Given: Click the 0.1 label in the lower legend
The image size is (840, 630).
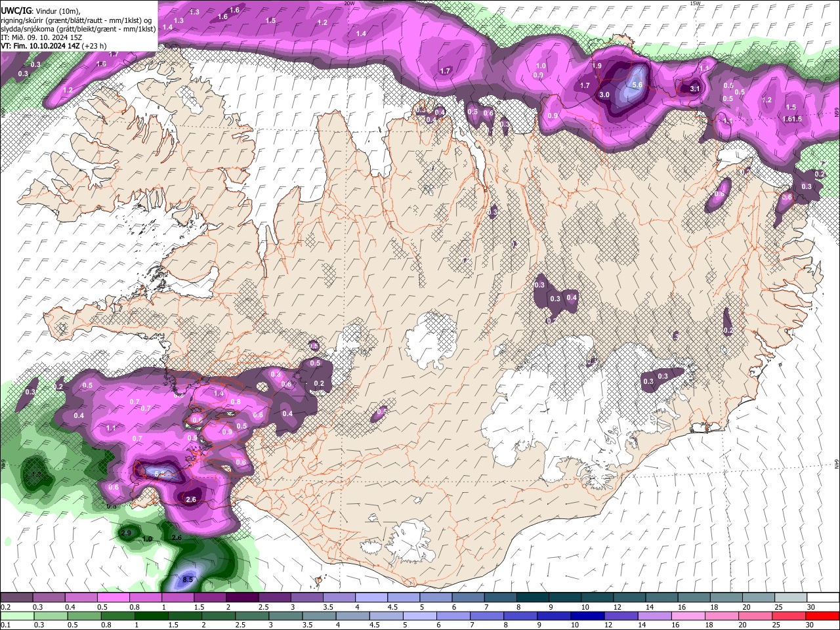Looking at the screenshot, I should (5, 625).
